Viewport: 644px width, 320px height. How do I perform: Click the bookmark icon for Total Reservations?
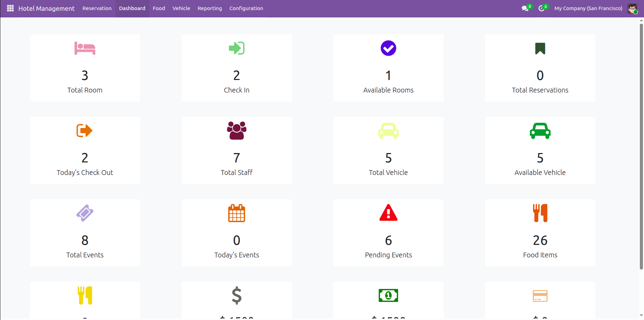pos(540,48)
